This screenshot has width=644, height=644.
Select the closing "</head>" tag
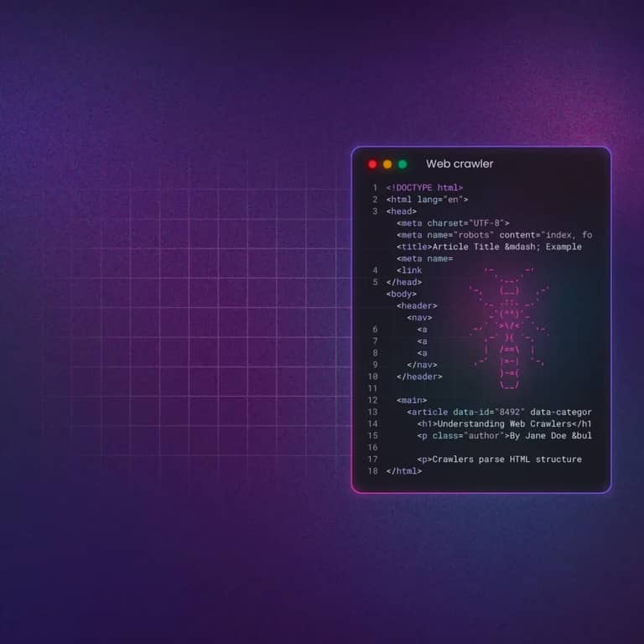403,282
